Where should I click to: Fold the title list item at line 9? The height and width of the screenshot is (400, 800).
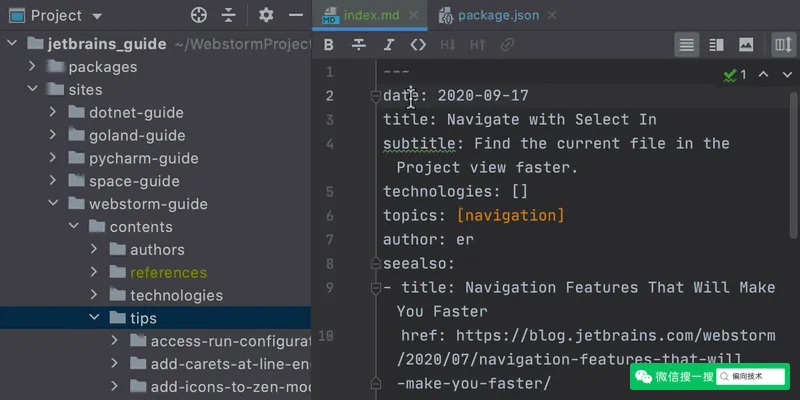tap(376, 288)
